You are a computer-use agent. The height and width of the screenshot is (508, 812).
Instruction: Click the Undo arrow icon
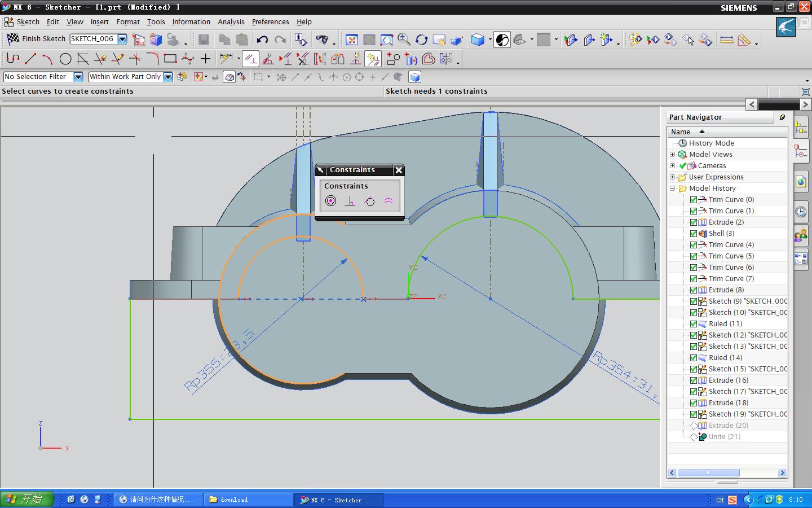[x=262, y=40]
